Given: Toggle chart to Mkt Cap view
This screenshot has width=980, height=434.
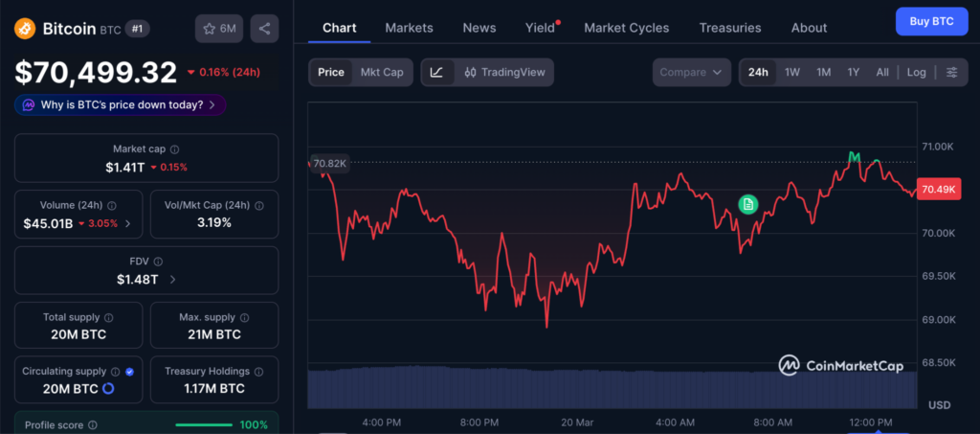Looking at the screenshot, I should (x=381, y=72).
